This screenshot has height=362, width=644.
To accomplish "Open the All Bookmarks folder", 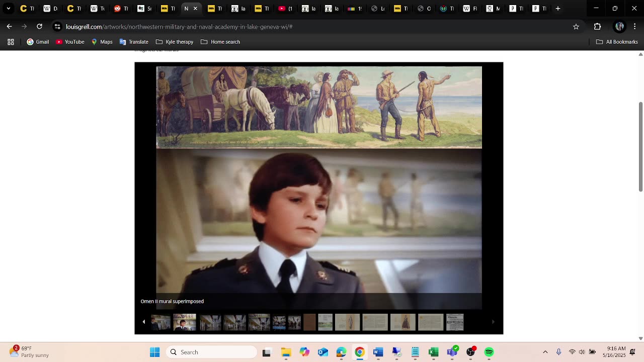I will click(617, 42).
